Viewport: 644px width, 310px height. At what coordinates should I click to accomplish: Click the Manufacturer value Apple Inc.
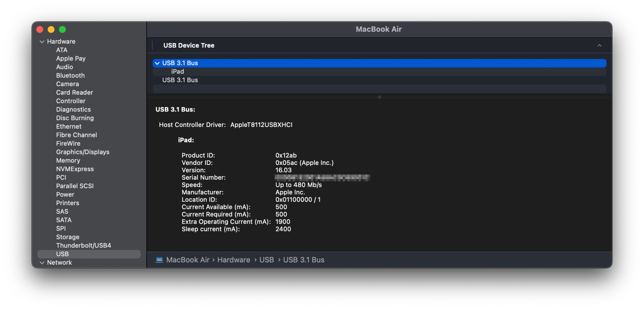[290, 192]
